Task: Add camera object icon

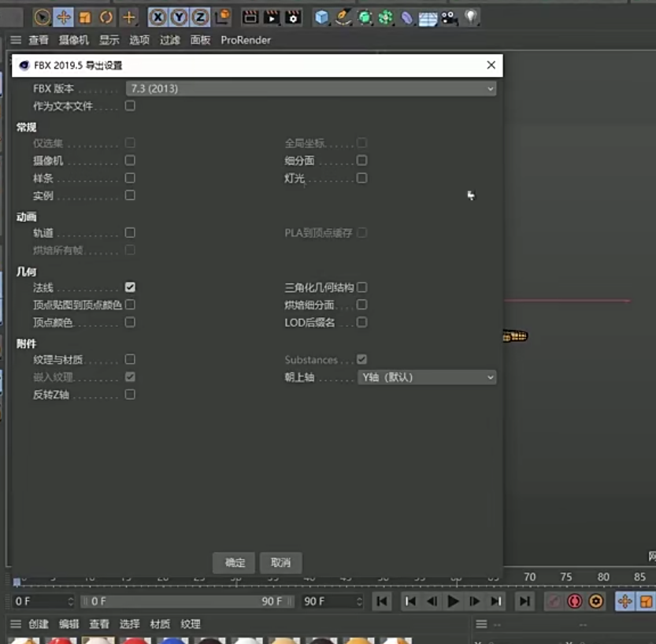Action: coord(450,17)
